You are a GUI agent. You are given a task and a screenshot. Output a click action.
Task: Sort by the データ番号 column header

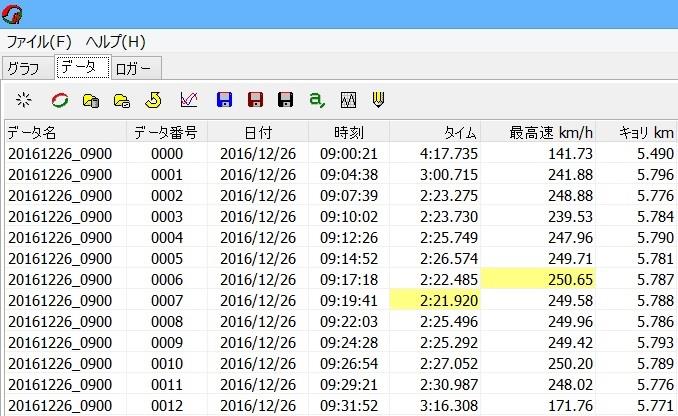pyautogui.click(x=166, y=132)
